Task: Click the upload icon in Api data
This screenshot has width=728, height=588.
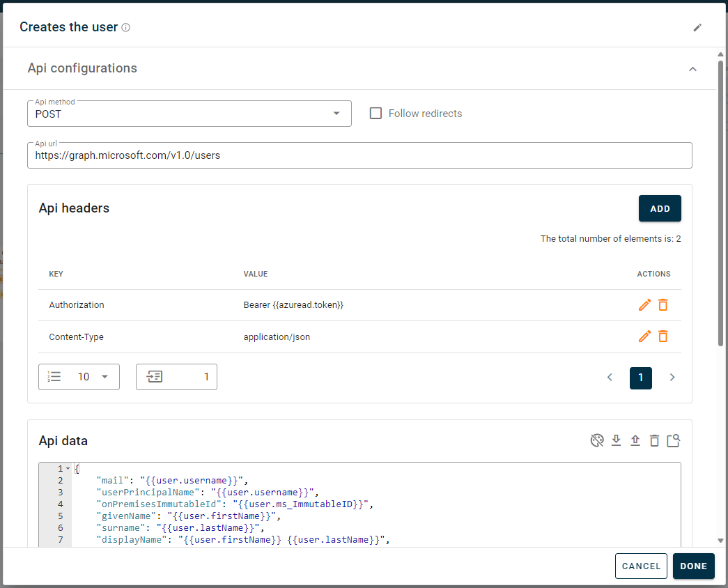Action: click(635, 440)
